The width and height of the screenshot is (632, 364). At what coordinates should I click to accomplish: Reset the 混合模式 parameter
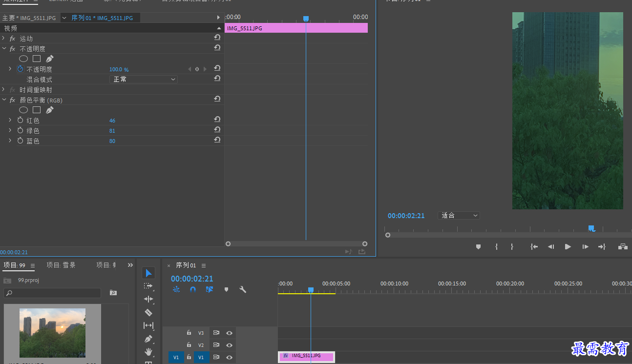point(217,79)
